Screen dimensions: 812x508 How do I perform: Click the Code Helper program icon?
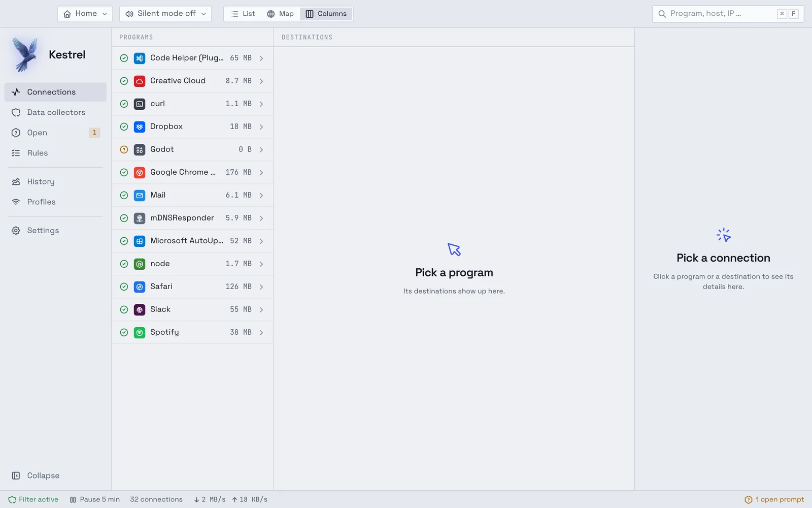140,58
